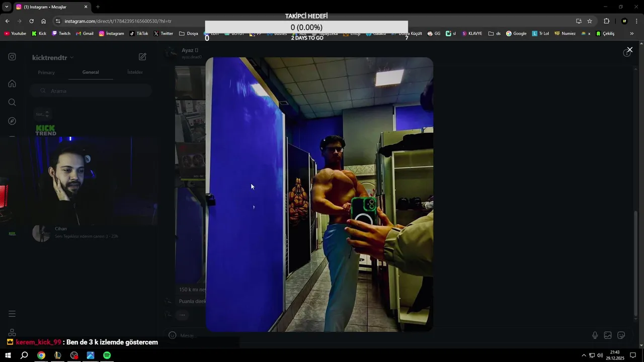Open the volume control in system tray
This screenshot has height=362, width=644.
click(x=600, y=355)
